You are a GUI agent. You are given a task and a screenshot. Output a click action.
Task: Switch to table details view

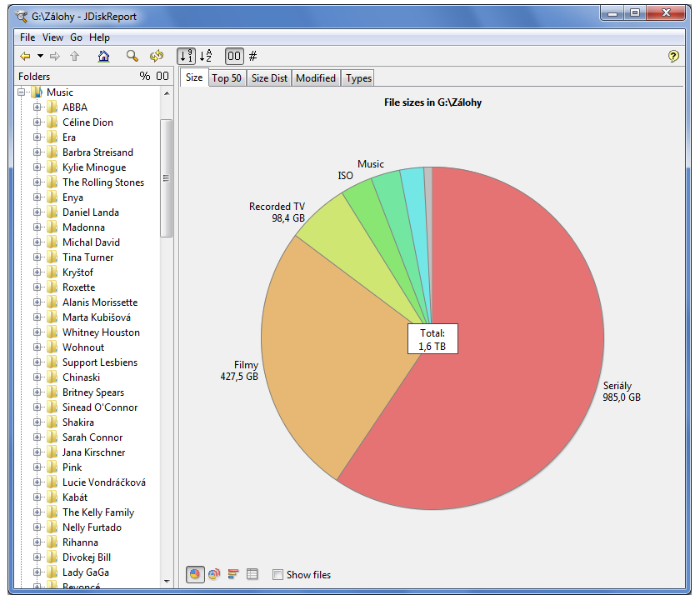(x=252, y=574)
